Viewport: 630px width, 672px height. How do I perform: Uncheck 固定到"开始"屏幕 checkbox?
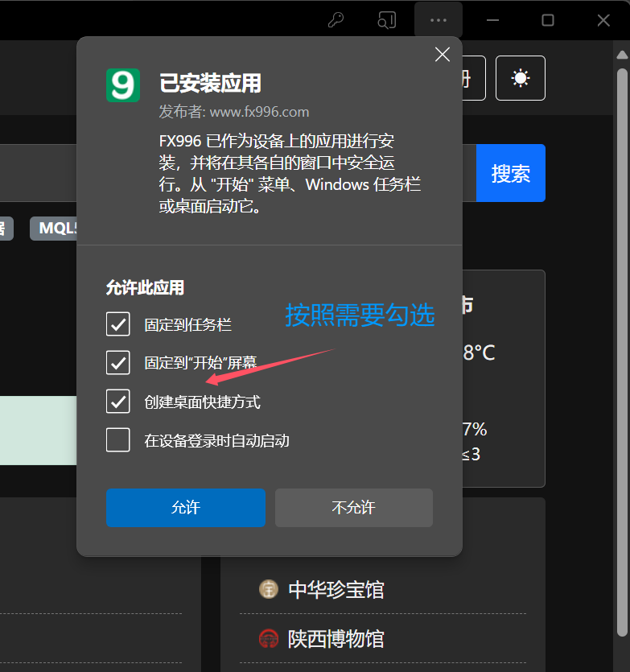click(x=117, y=363)
